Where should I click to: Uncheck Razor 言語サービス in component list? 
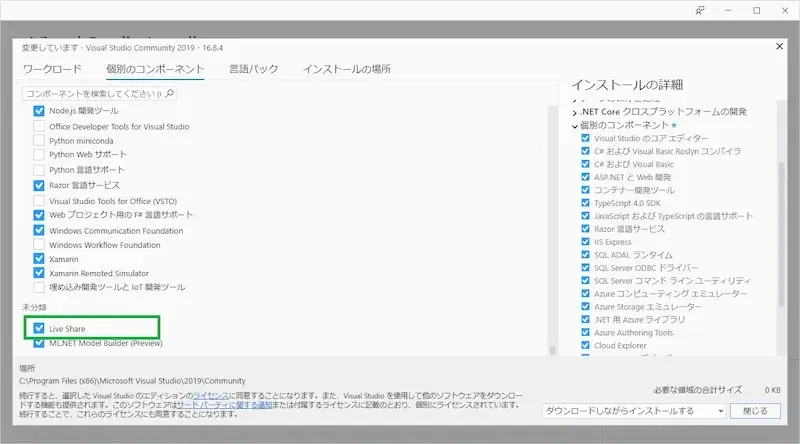click(39, 185)
